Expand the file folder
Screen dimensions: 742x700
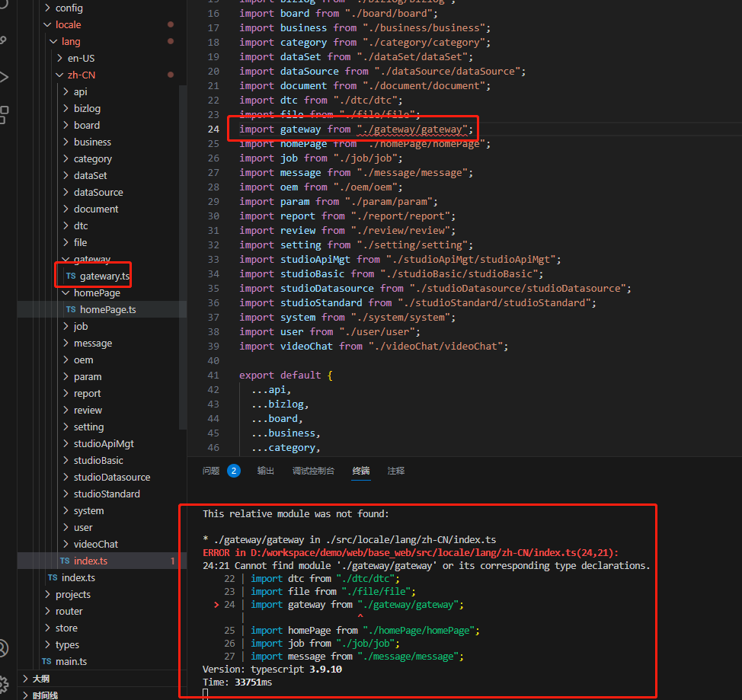click(x=81, y=242)
